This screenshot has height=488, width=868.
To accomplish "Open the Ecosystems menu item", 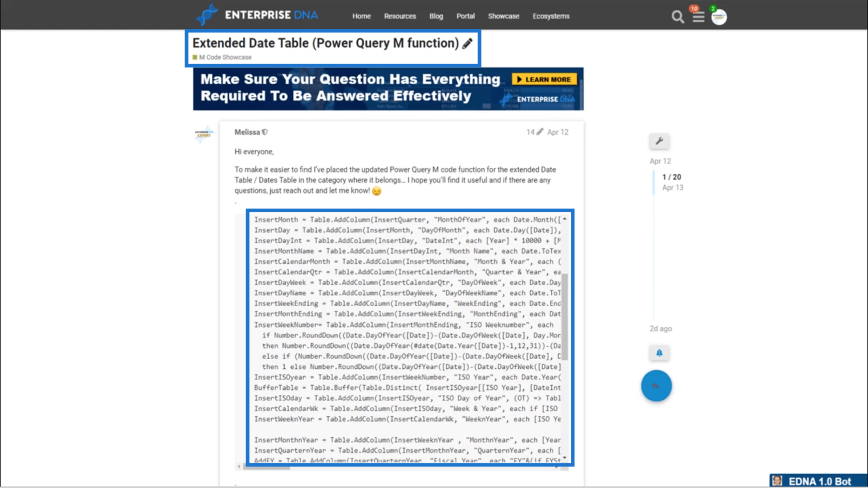I will click(551, 16).
